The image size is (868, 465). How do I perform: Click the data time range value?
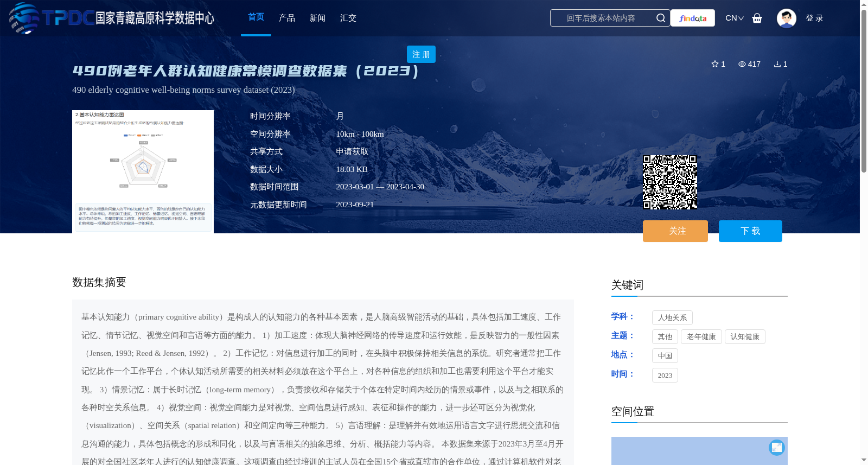pos(380,187)
